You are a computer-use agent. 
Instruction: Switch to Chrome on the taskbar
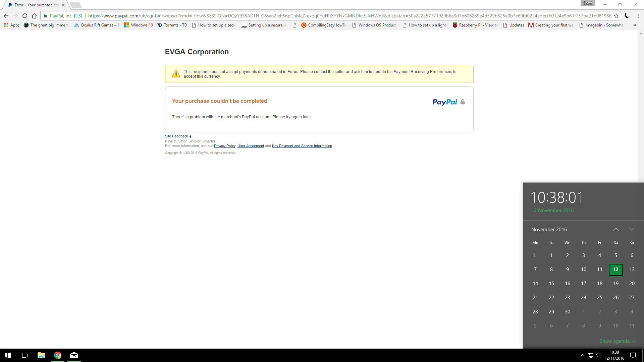(58, 355)
